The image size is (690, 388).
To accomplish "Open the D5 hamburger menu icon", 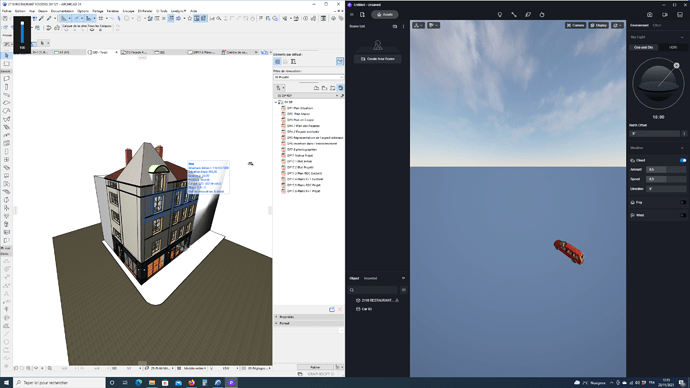I will coord(352,15).
